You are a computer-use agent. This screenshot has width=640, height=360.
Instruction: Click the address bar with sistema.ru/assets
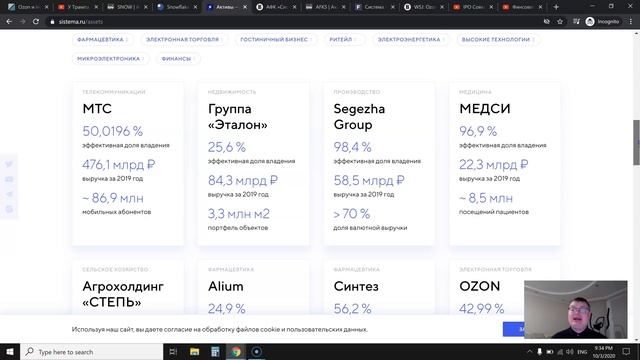tap(294, 22)
